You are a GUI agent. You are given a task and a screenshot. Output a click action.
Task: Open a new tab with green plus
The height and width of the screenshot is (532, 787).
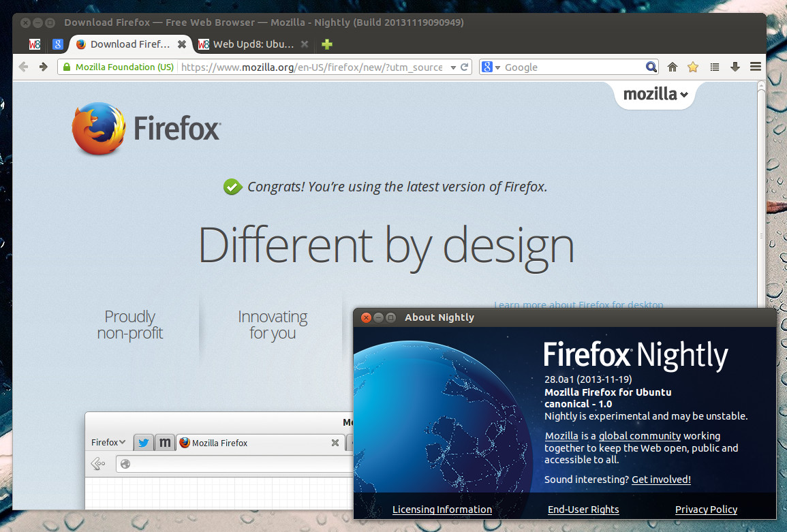(327, 44)
